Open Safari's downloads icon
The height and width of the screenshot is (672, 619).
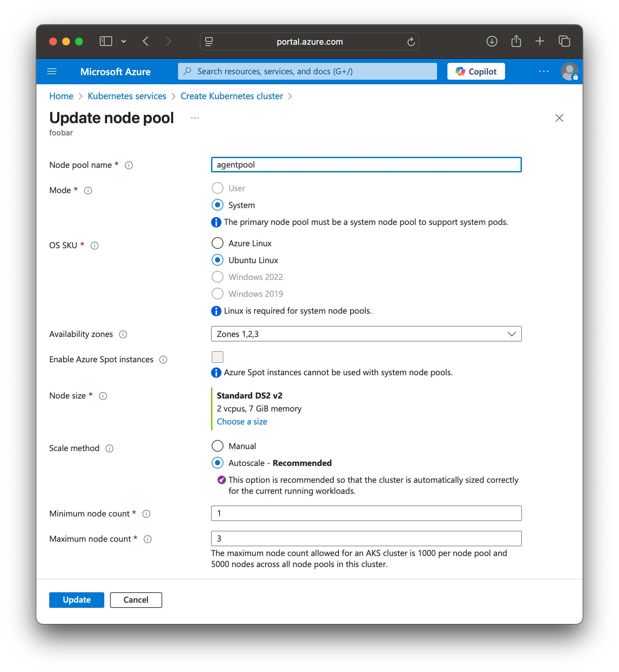point(491,41)
